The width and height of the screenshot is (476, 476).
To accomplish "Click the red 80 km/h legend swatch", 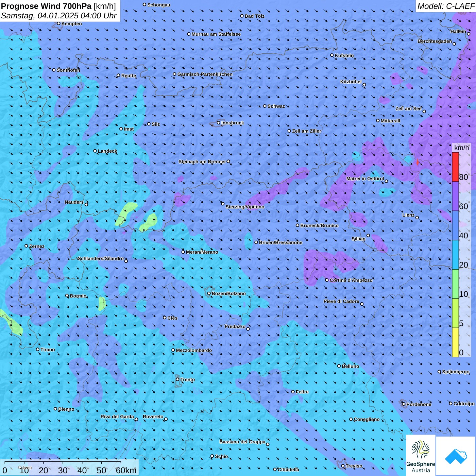I will (x=455, y=167).
